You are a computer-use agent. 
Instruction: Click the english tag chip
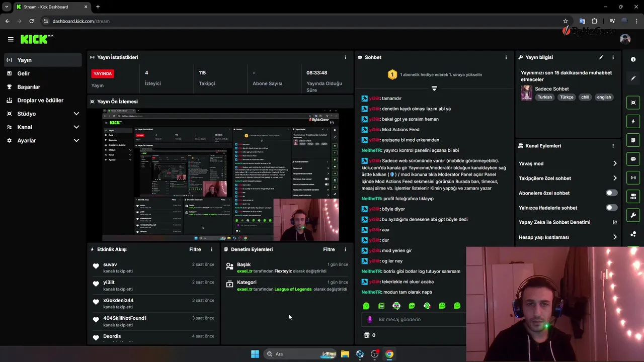point(604,98)
